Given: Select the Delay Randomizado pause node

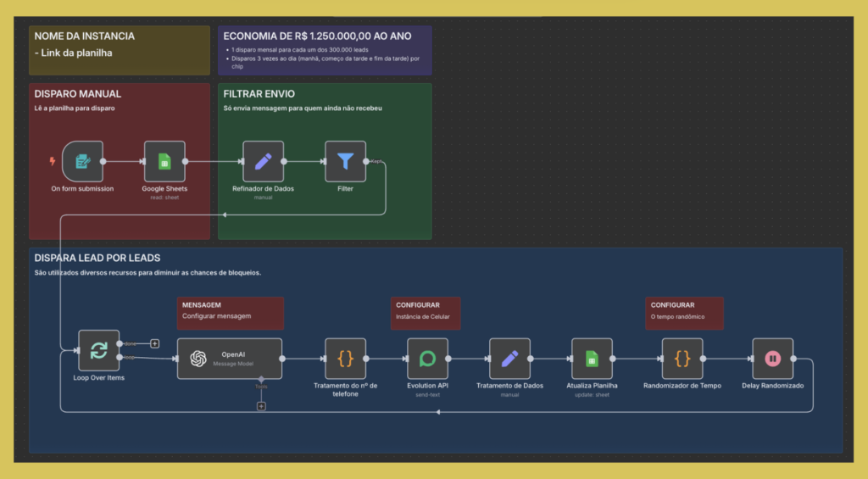Looking at the screenshot, I should click(x=772, y=359).
